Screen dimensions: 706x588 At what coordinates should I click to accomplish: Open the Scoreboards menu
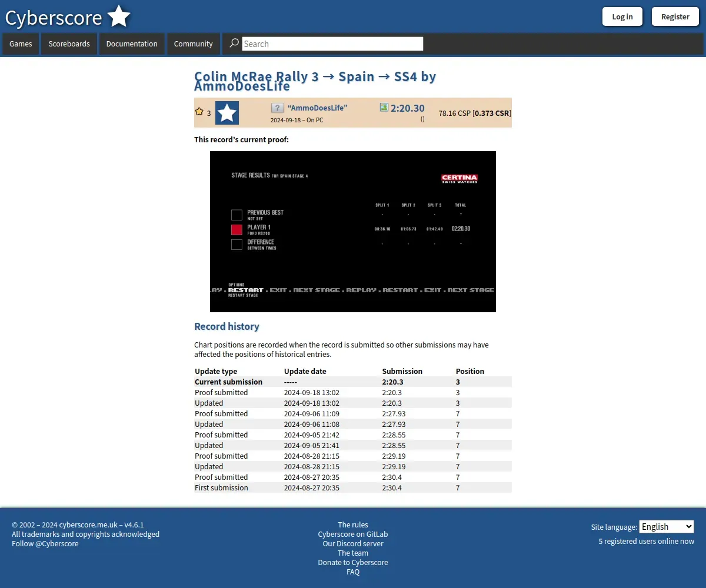coord(69,44)
